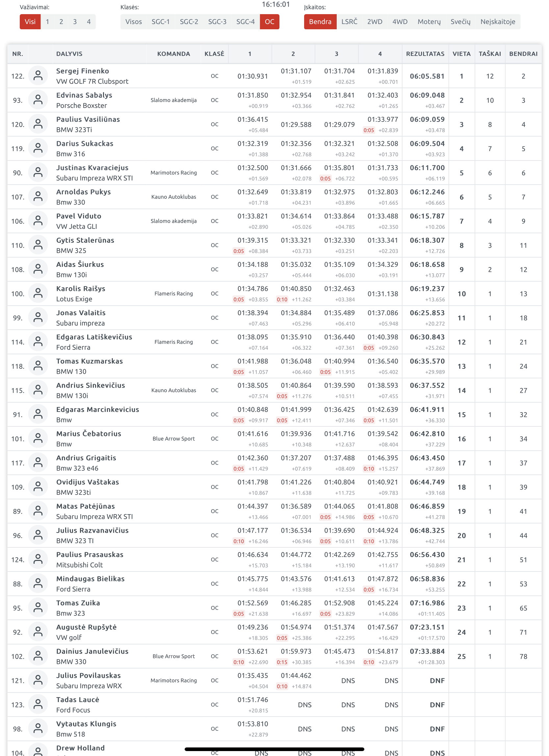
Task: Click the name Drew Holland
Action: click(x=80, y=748)
